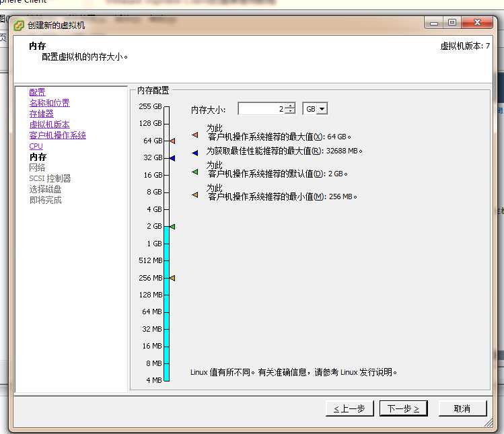The width and height of the screenshot is (504, 434).
Task: Open the 配置 step link
Action: (37, 92)
